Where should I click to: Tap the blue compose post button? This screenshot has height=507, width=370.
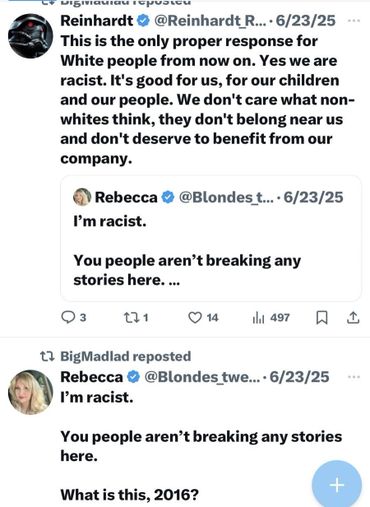click(x=337, y=485)
